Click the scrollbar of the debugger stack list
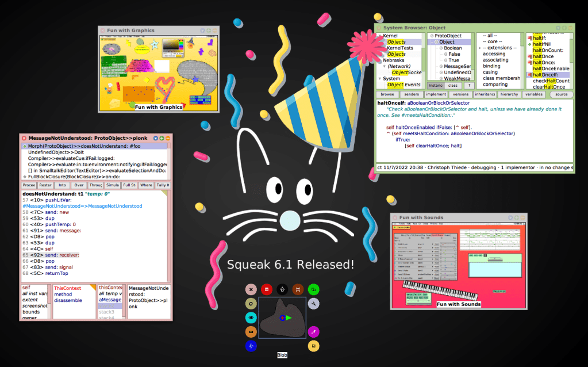This screenshot has height=367, width=588. pos(169,162)
